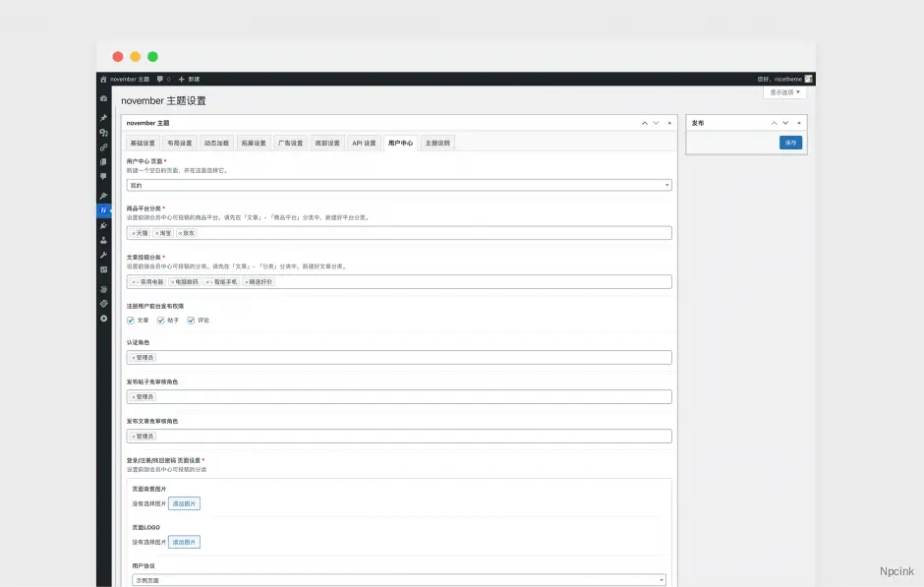The width and height of the screenshot is (924, 587).
Task: Click the nicetheme user avatar
Action: [809, 79]
